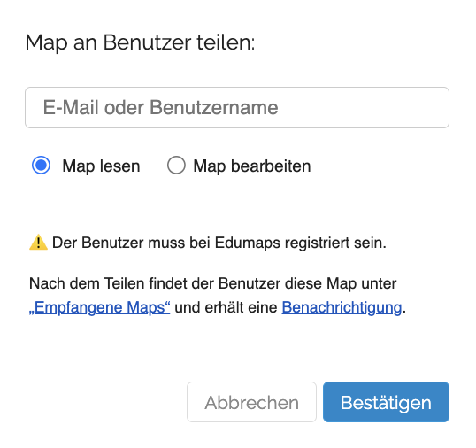The height and width of the screenshot is (448, 476).
Task: Click the "und erhält eine" text
Action: 226,307
